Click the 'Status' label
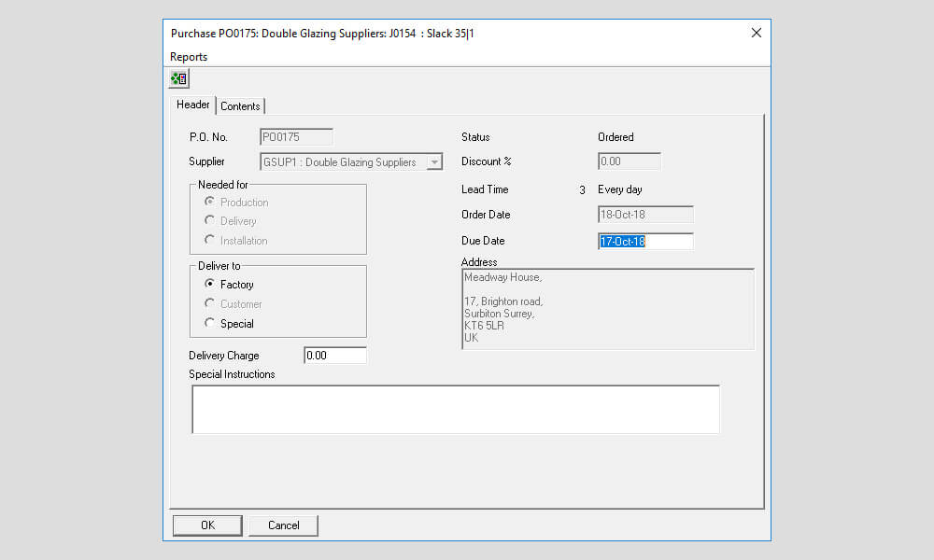Image resolution: width=934 pixels, height=560 pixels. click(x=475, y=137)
